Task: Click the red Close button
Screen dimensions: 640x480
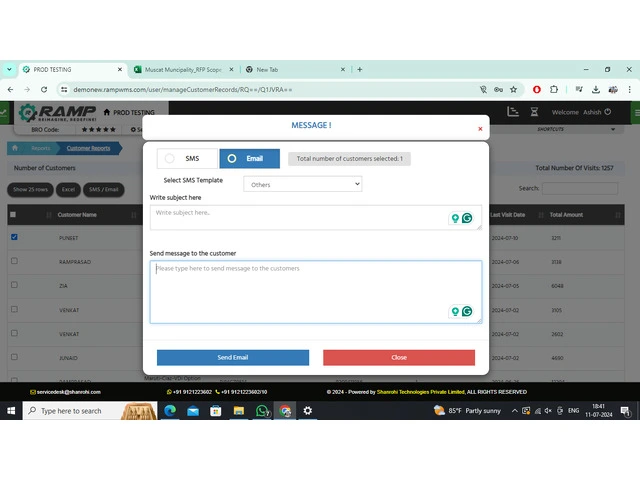Action: click(399, 357)
